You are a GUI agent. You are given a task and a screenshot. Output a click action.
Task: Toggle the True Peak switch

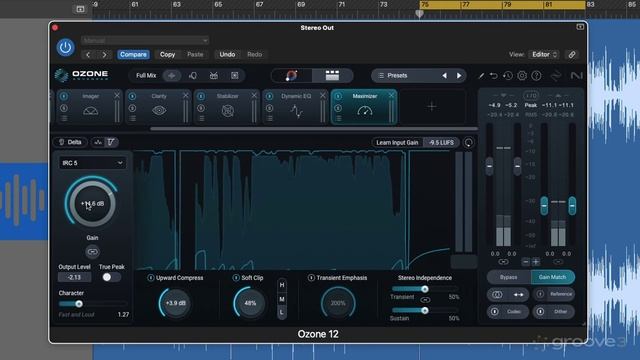[111, 277]
